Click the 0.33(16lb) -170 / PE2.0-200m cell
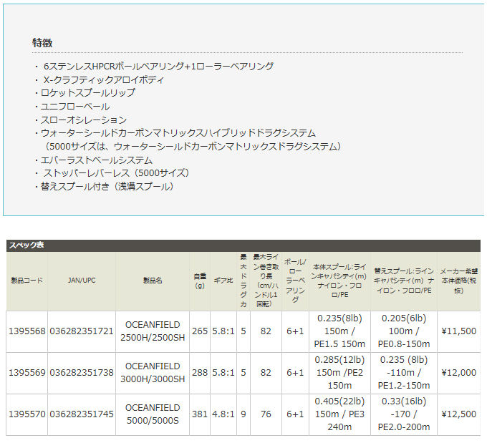 pyautogui.click(x=404, y=414)
